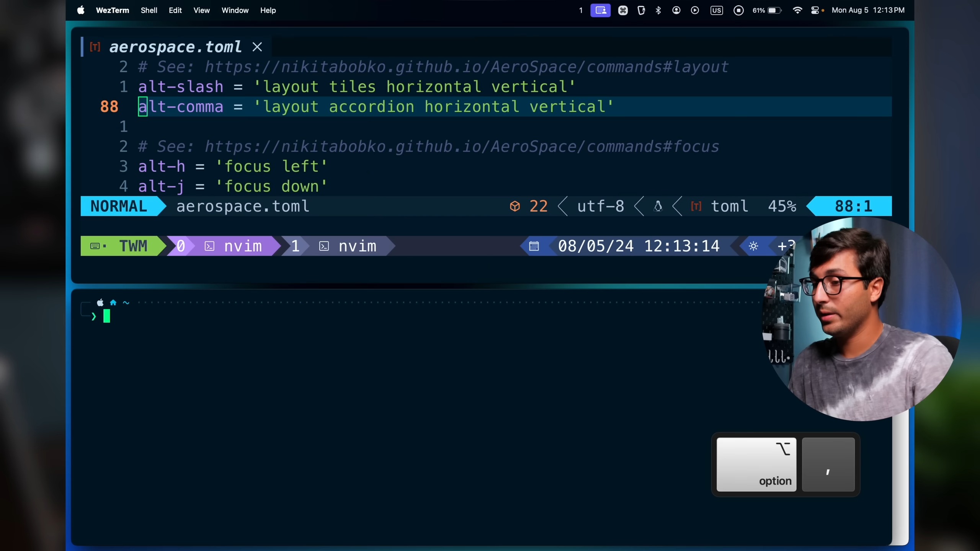Open the View menu
The image size is (980, 551).
pos(201,10)
